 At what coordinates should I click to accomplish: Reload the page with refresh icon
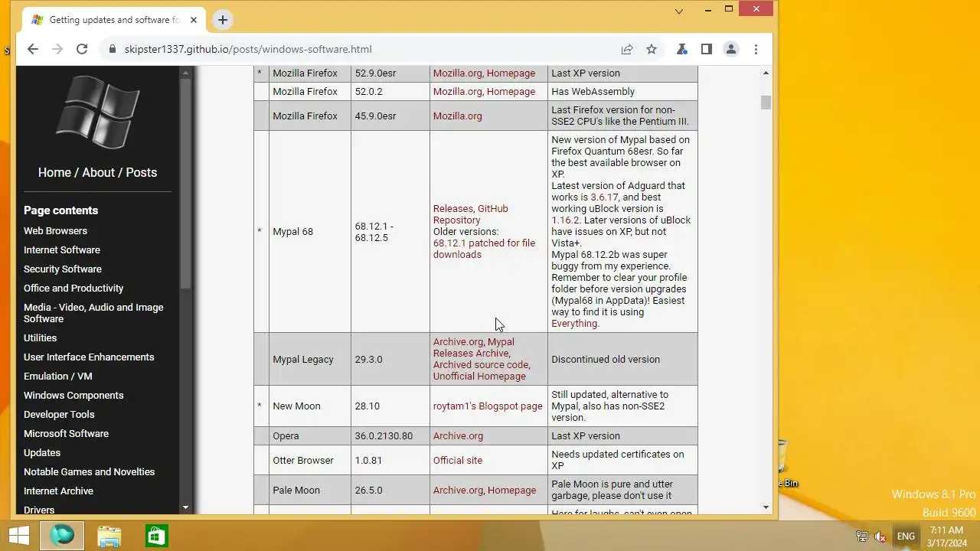[82, 49]
